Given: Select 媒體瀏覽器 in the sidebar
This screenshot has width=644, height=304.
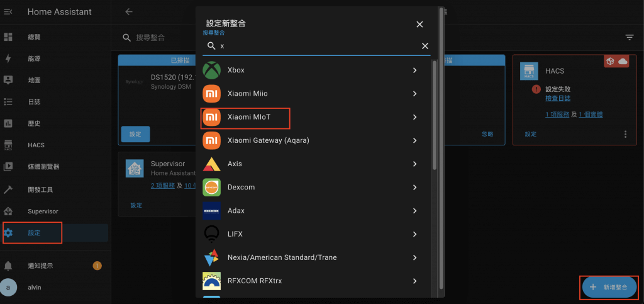Looking at the screenshot, I should [43, 167].
